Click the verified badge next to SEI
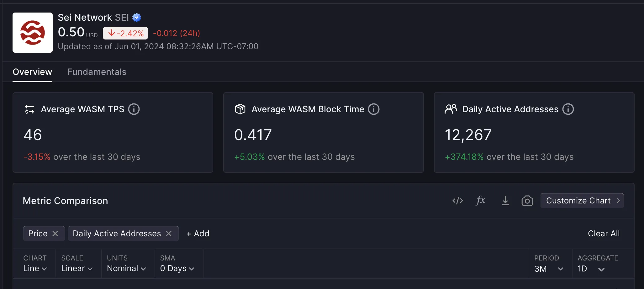 pyautogui.click(x=136, y=17)
